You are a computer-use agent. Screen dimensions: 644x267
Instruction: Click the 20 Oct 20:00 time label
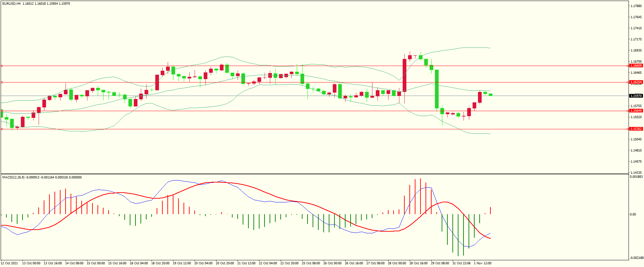click(x=225, y=263)
